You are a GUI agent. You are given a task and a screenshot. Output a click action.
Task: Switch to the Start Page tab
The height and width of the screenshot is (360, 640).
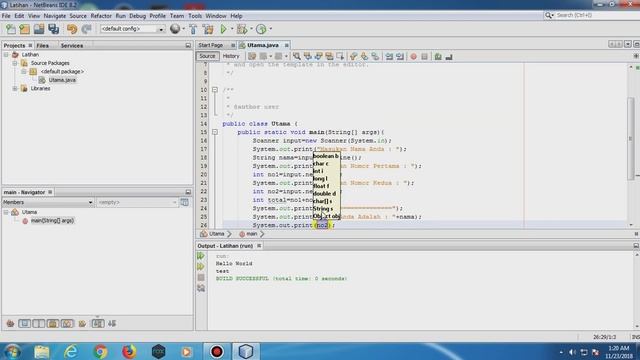pyautogui.click(x=211, y=45)
